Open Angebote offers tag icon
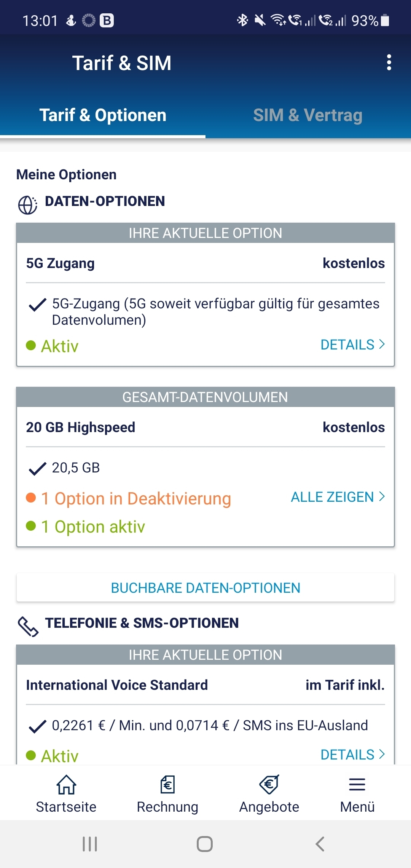The height and width of the screenshot is (868, 411). [269, 785]
